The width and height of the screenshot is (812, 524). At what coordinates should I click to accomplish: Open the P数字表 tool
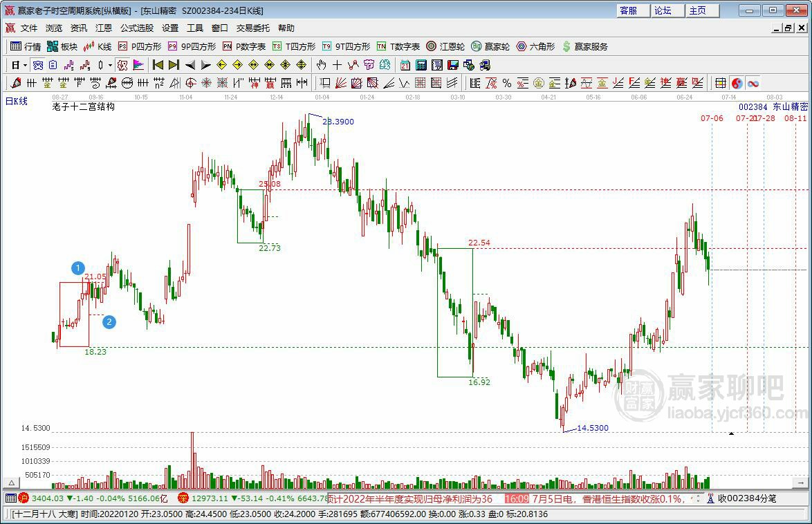243,46
